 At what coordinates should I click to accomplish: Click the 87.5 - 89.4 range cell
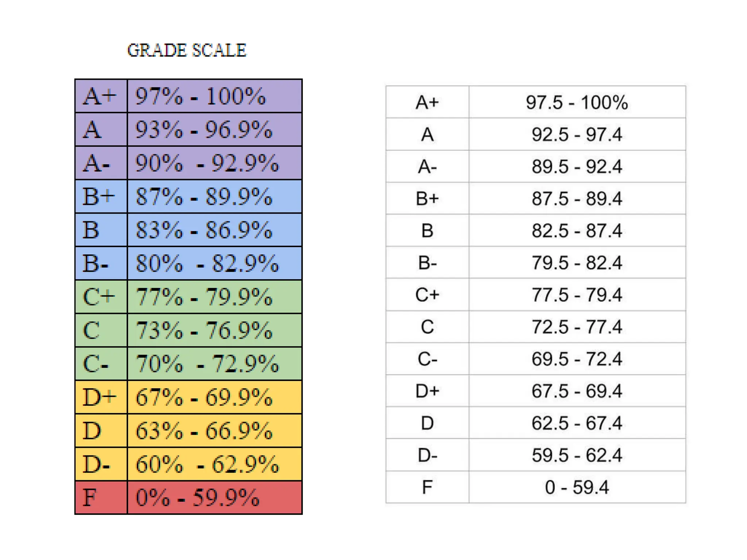coord(577,198)
